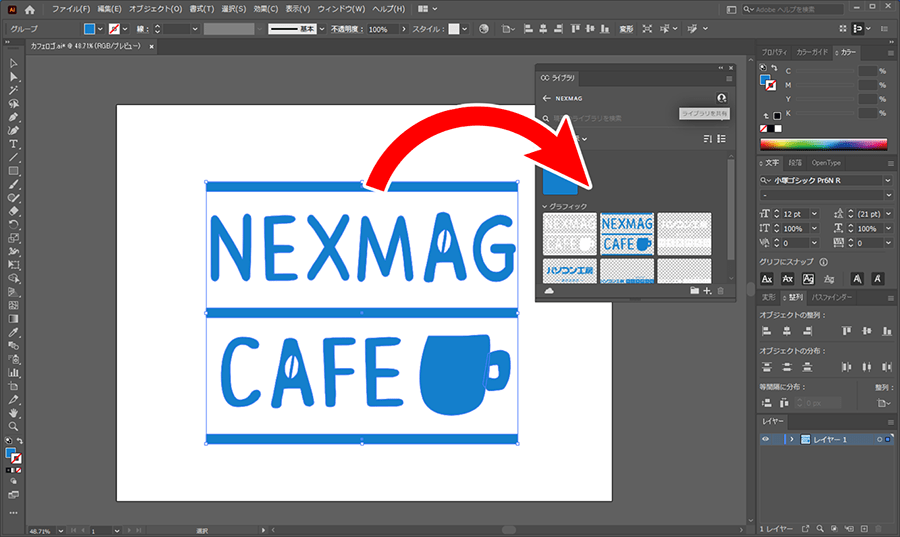
Task: Switch to the パスファインダー tab
Action: 830,297
